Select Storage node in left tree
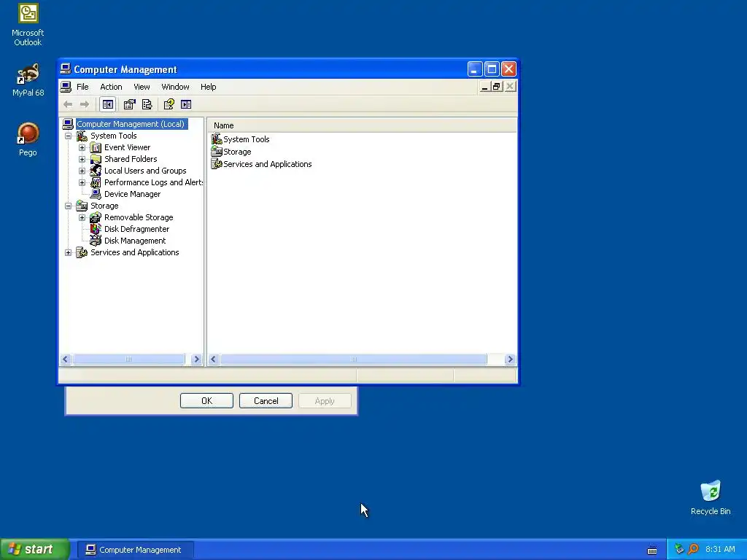 click(104, 206)
